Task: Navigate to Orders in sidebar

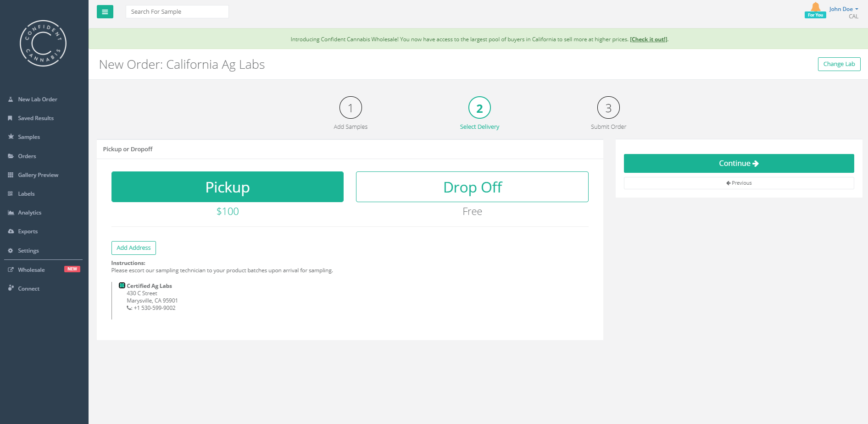Action: 27,156
